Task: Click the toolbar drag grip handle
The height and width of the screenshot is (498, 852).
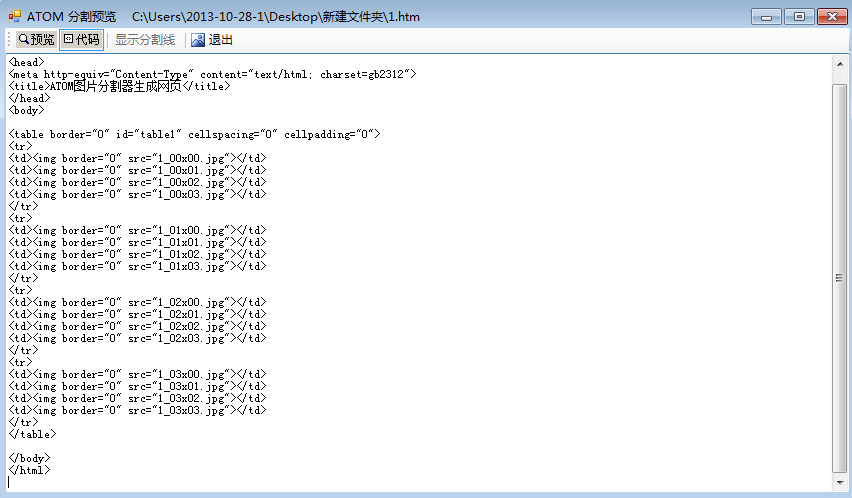Action: point(10,40)
